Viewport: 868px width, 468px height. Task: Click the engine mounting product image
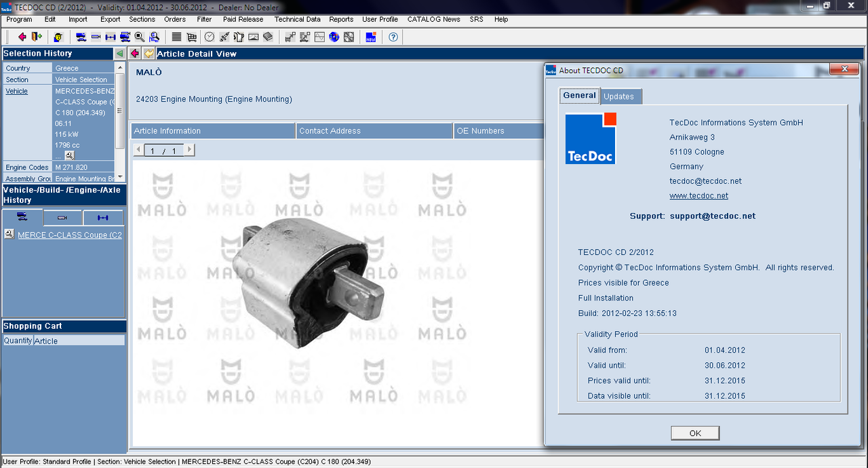[309, 284]
